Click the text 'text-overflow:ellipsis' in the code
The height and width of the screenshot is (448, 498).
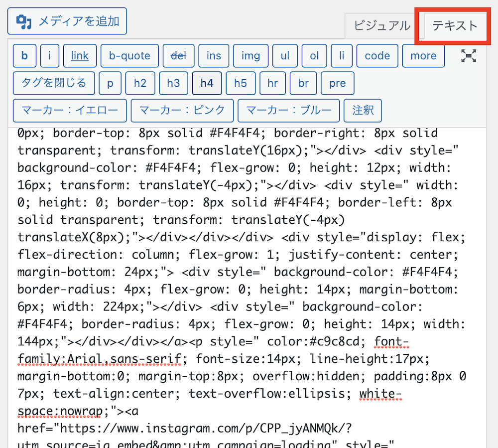pos(266,394)
